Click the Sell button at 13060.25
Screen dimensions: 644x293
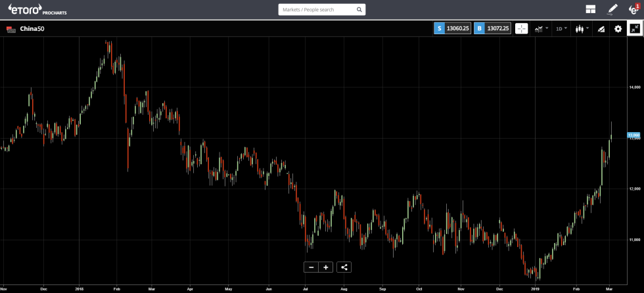[x=451, y=29]
